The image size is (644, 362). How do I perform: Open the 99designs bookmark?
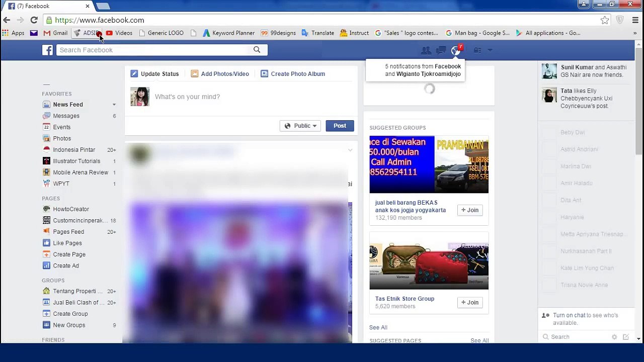pyautogui.click(x=278, y=33)
